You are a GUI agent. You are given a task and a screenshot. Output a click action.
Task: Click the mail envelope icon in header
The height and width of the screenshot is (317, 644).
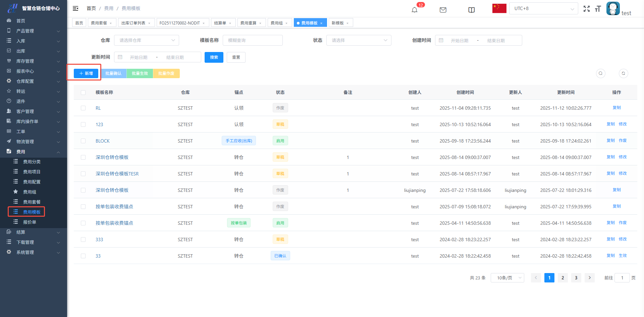point(443,10)
